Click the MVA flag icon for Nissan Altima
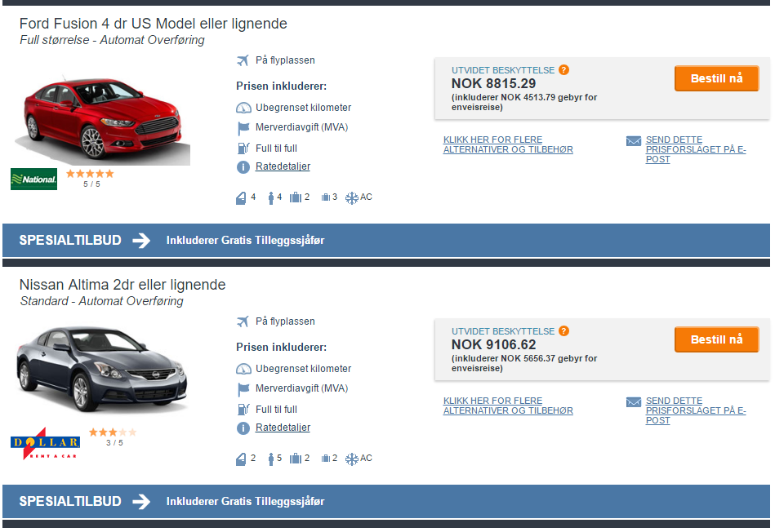 point(243,390)
